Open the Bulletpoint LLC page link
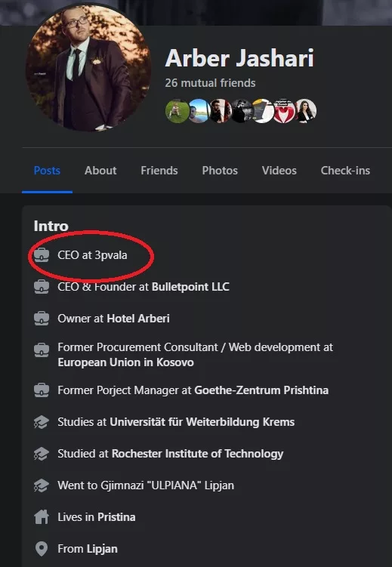 pyautogui.click(x=190, y=287)
